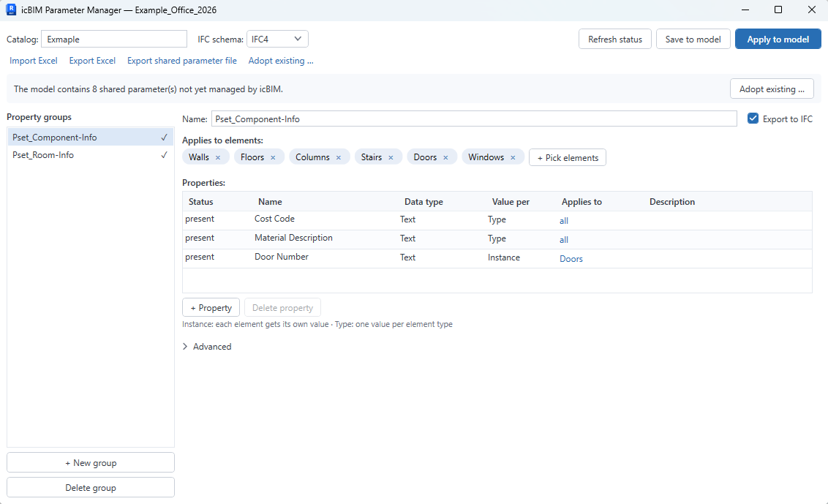Remove the Stairs element chip
Screen dimensions: 828x504
coord(391,157)
